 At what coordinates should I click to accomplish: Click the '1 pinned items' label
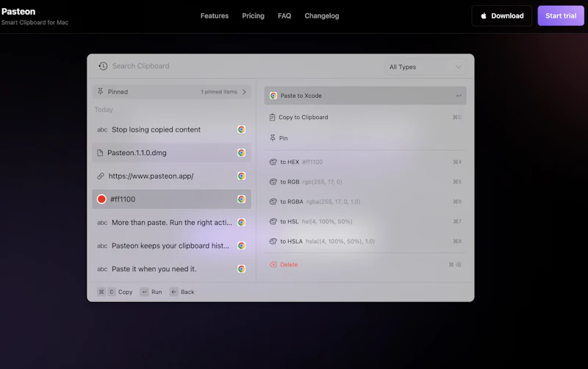point(219,92)
